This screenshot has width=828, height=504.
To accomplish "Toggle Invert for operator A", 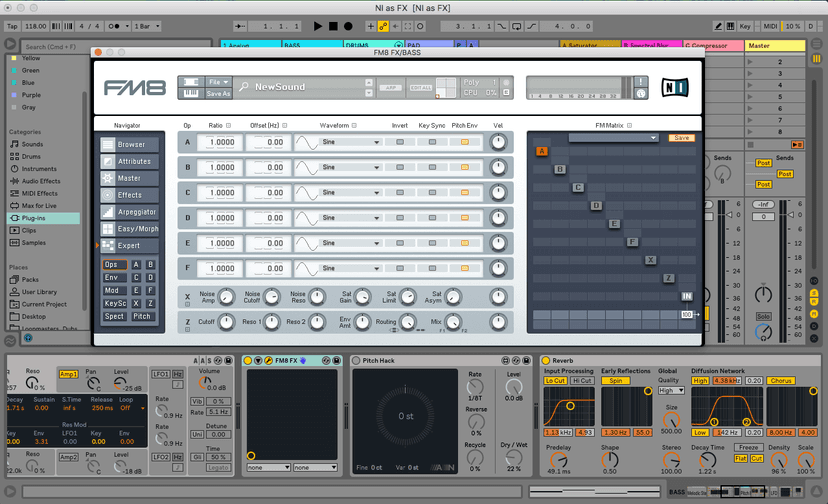I will [x=400, y=142].
